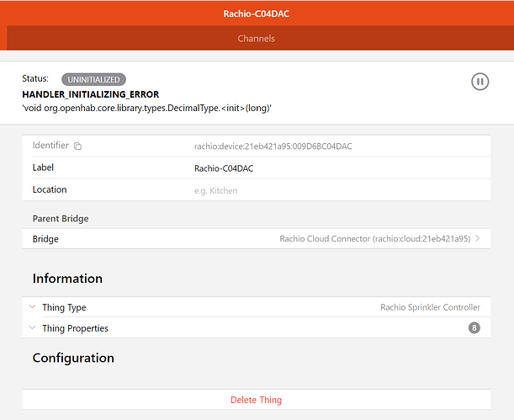Image resolution: width=514 pixels, height=420 pixels.
Task: Expand the Thing Properties row chevron
Action: click(32, 327)
